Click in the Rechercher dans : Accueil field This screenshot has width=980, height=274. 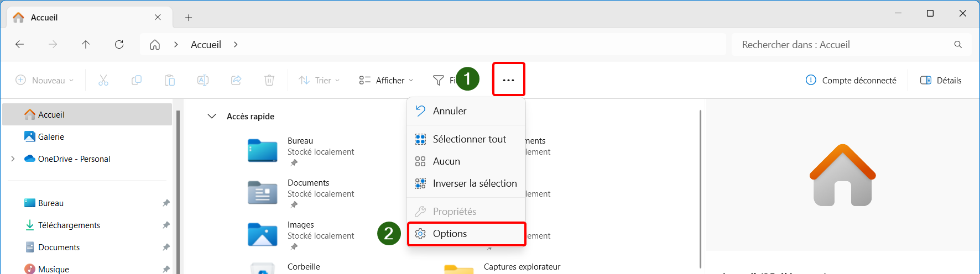click(x=852, y=45)
